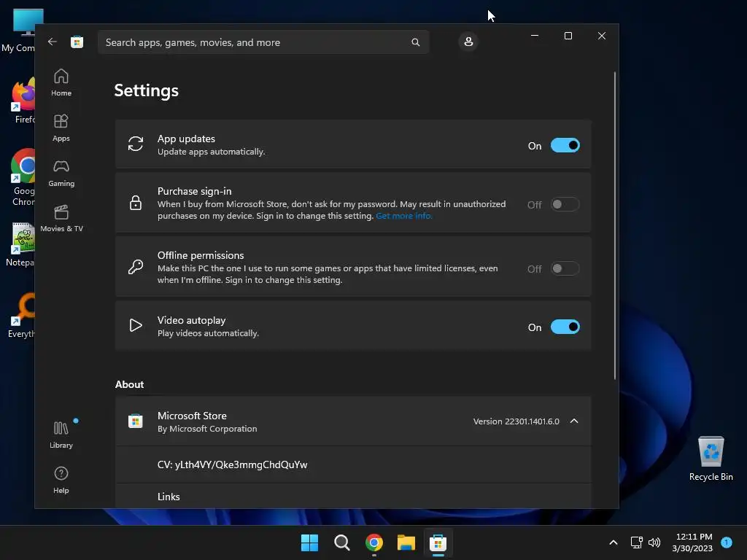The width and height of the screenshot is (747, 560).
Task: Click the Microsoft Store logo icon
Action: click(77, 42)
